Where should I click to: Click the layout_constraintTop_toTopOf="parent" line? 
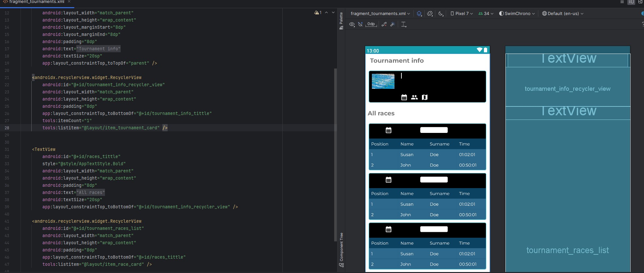100,63
